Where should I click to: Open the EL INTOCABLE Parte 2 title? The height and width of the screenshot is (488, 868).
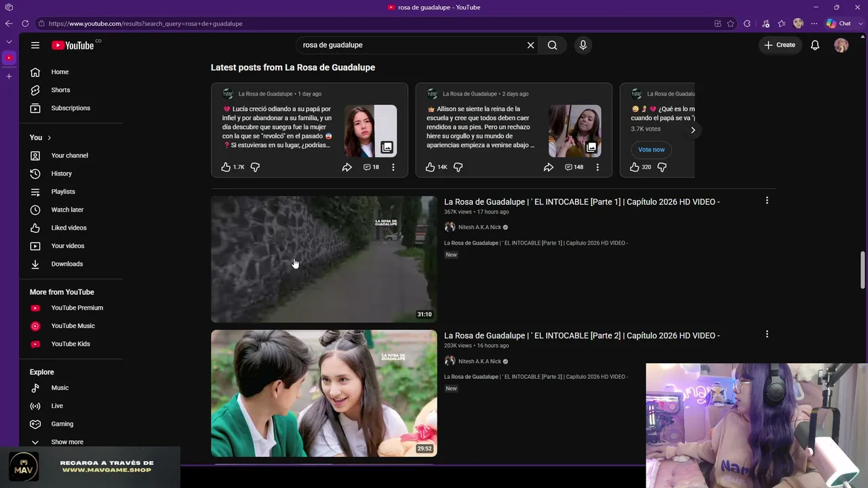pos(582,335)
